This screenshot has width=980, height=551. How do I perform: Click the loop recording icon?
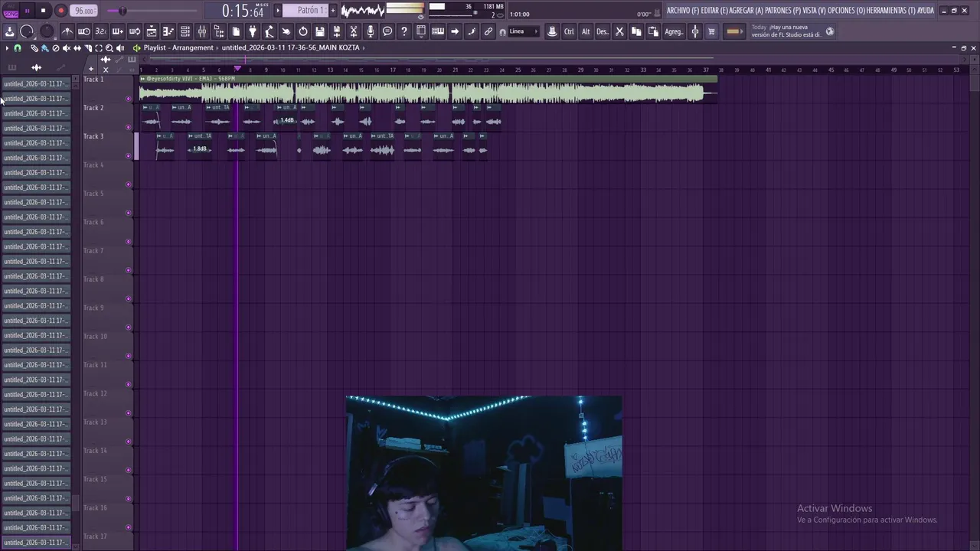pos(134,31)
